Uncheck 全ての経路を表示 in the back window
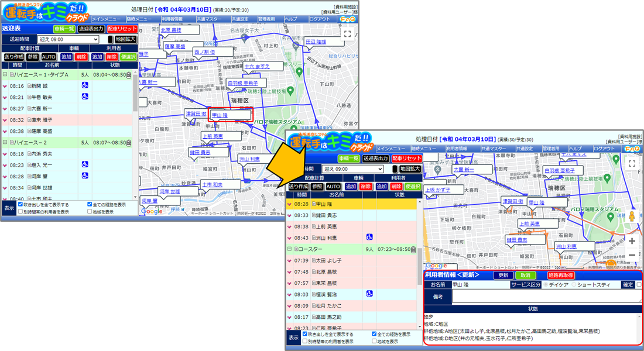644x351 pixels. [90, 204]
